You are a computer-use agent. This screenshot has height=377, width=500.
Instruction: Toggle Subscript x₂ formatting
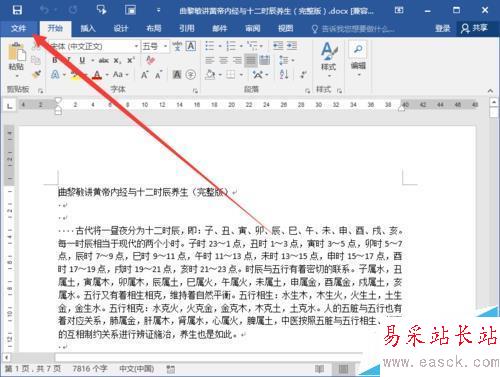point(117,61)
